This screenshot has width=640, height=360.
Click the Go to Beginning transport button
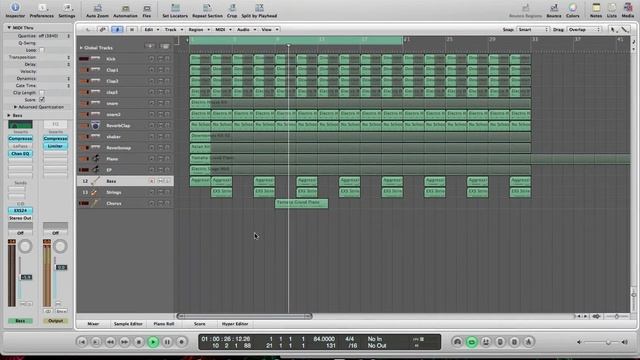pyautogui.click(x=82, y=342)
